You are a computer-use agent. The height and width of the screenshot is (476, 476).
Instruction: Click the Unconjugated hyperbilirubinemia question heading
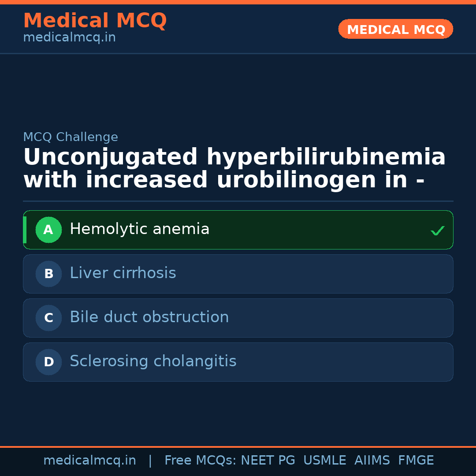coord(234,169)
